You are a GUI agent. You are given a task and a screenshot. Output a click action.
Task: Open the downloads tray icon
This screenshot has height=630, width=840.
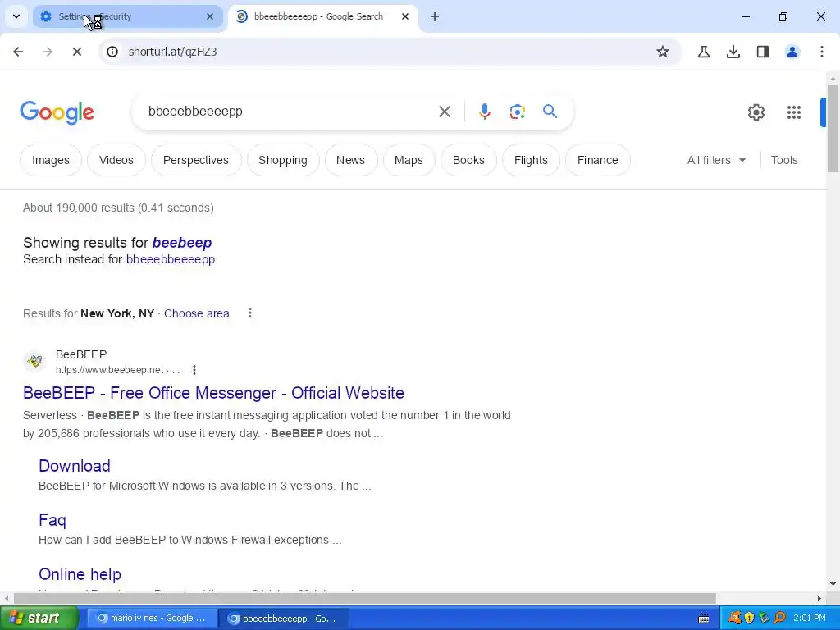tap(733, 52)
